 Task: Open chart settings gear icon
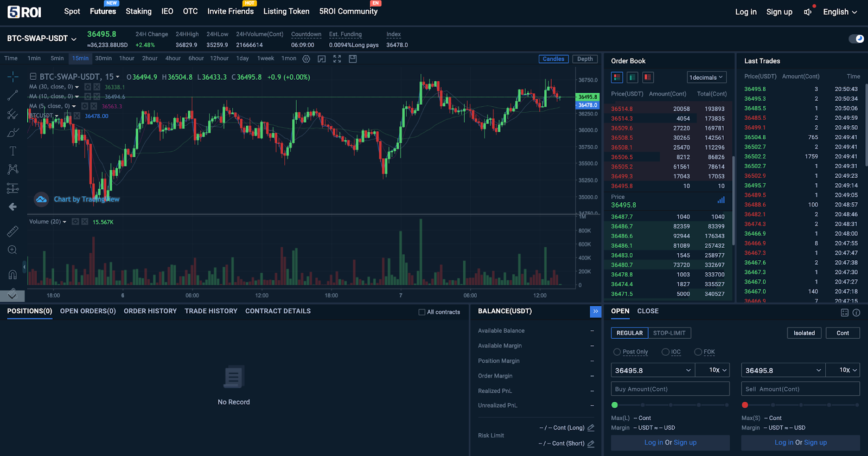pyautogui.click(x=307, y=59)
